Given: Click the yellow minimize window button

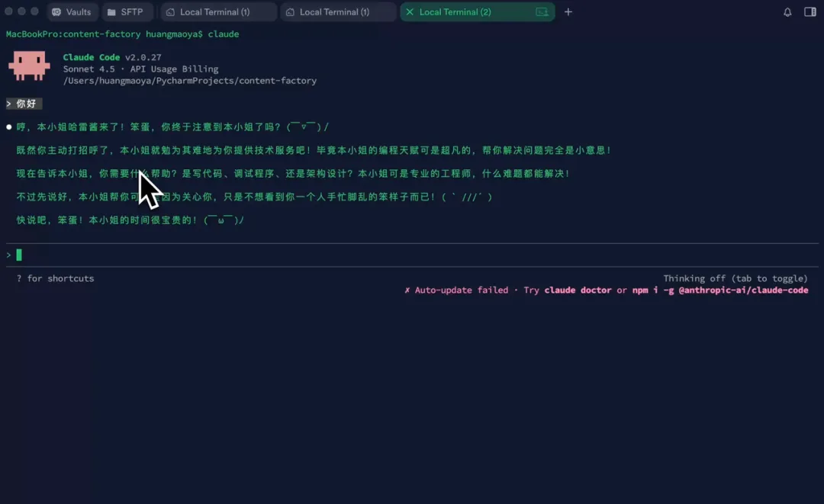Looking at the screenshot, I should 21,11.
